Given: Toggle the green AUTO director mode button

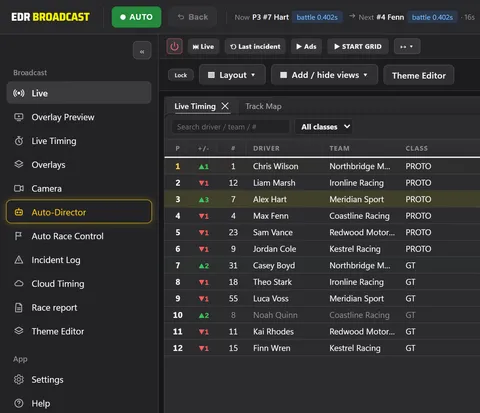Looking at the screenshot, I should [136, 17].
